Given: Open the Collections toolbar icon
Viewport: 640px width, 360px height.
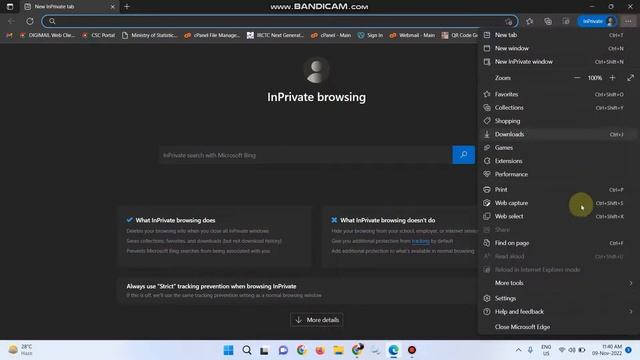Looking at the screenshot, I should (548, 21).
